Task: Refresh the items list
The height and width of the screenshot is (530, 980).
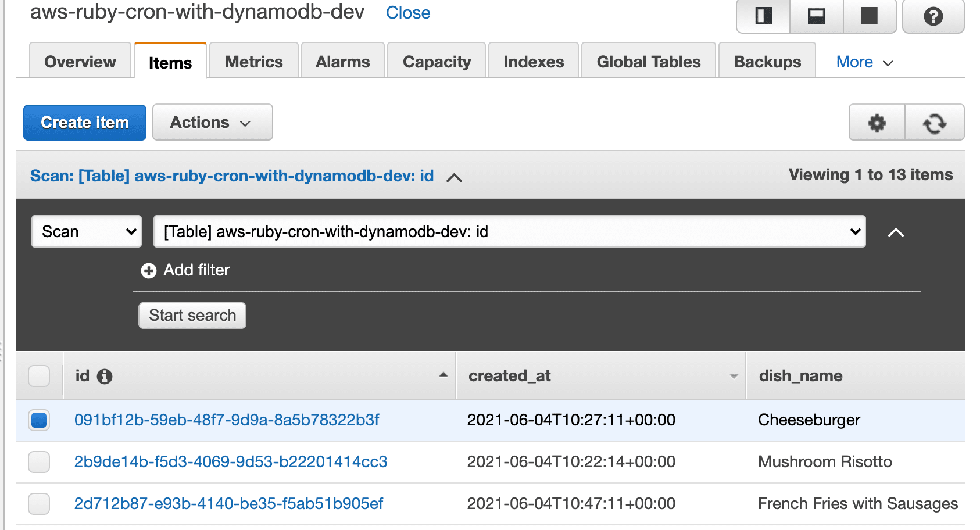Action: coord(935,123)
